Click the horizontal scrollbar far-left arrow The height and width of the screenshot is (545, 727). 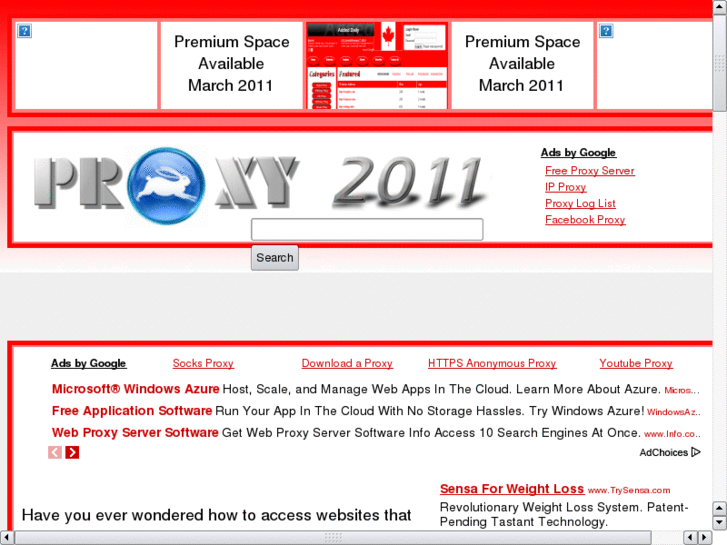click(x=6, y=538)
